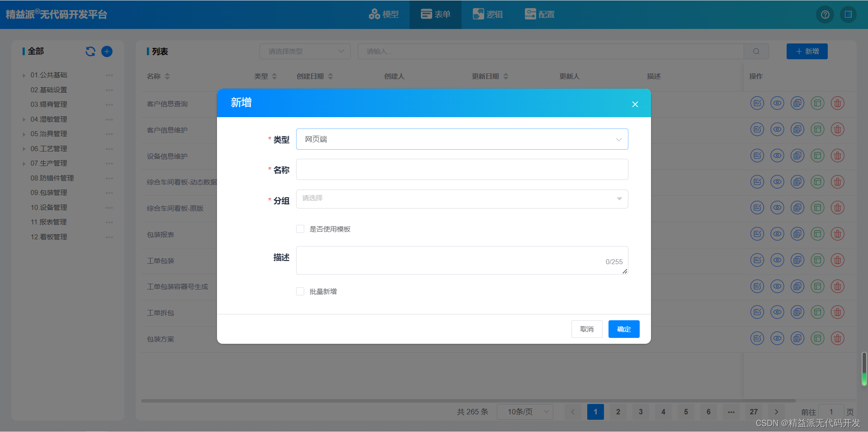
Task: Check the 批量新增 option
Action: coord(300,291)
